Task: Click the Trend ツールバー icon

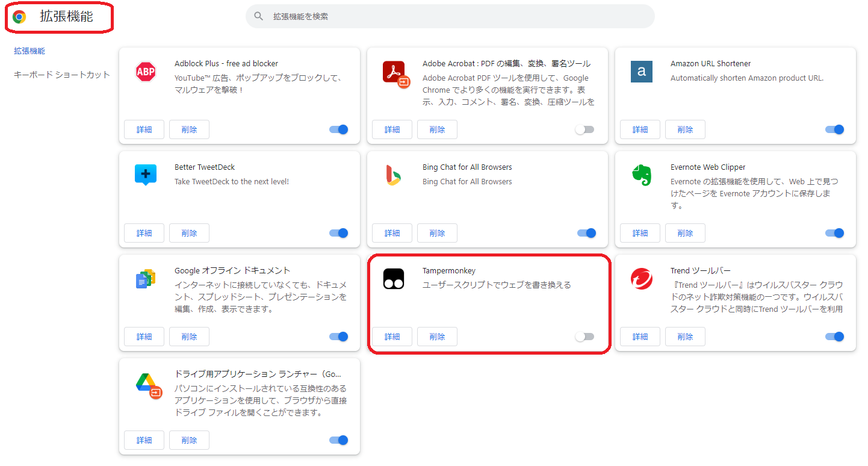Action: (x=641, y=278)
